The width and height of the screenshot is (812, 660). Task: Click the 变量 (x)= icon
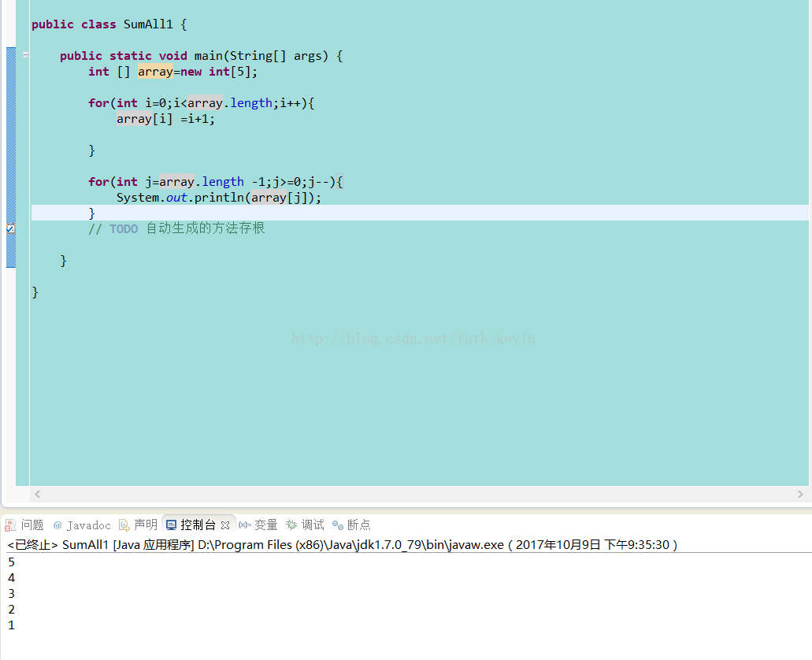tap(245, 525)
